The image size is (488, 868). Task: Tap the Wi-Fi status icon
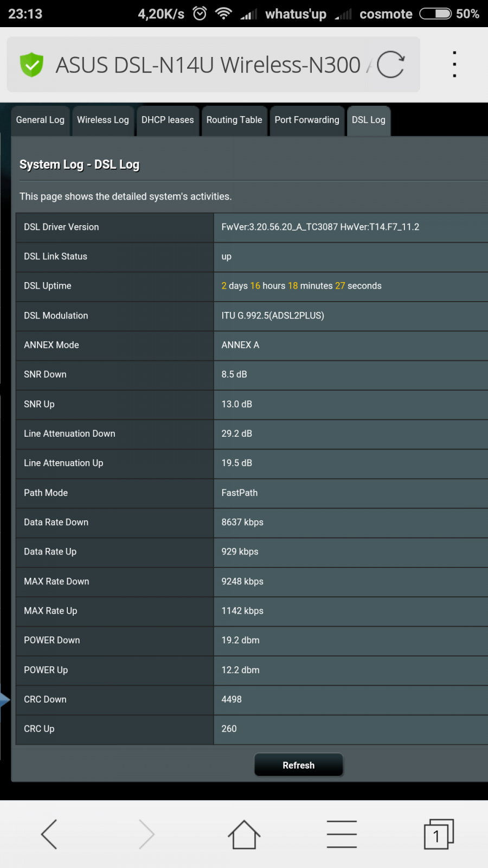click(x=223, y=14)
